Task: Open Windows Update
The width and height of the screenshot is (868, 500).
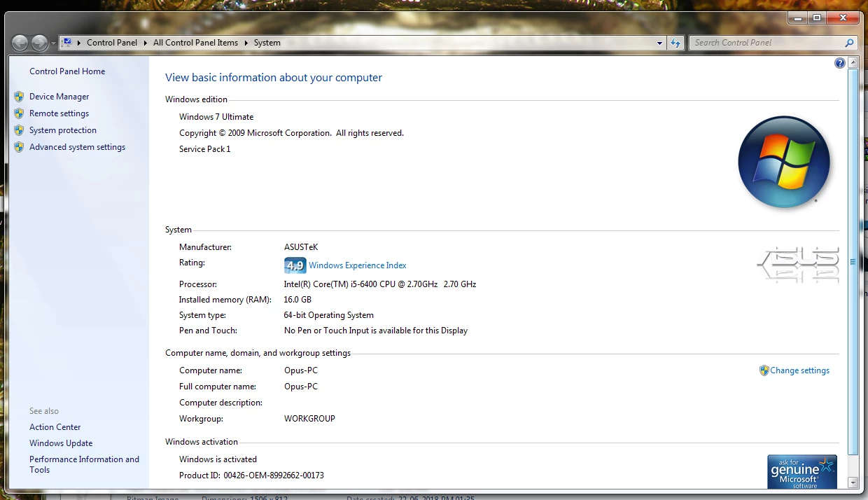Action: tap(61, 443)
